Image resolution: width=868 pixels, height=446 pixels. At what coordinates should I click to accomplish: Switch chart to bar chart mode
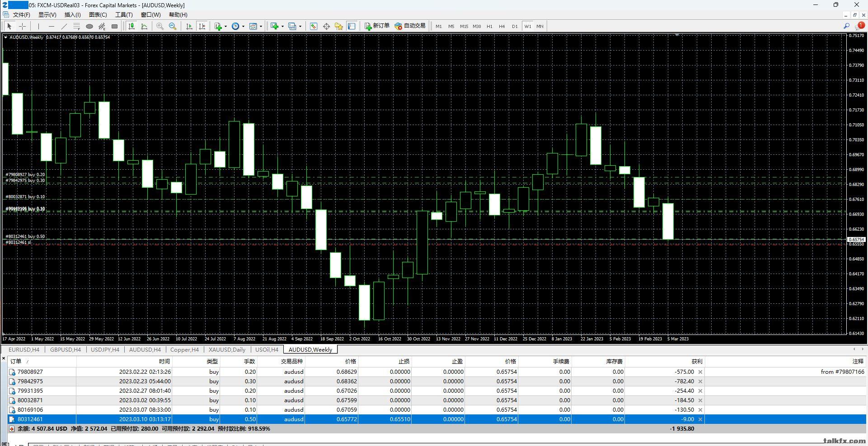[131, 26]
